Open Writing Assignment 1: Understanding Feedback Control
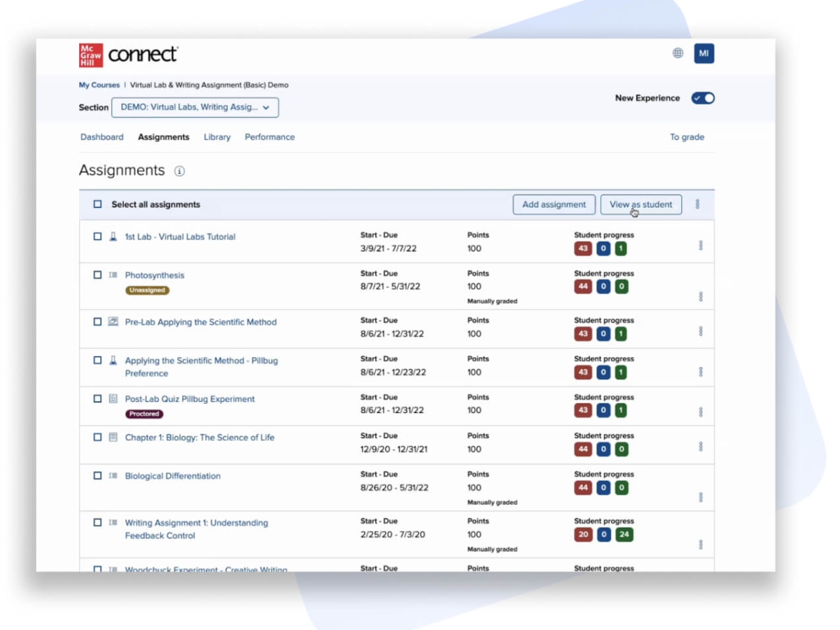 pyautogui.click(x=197, y=529)
